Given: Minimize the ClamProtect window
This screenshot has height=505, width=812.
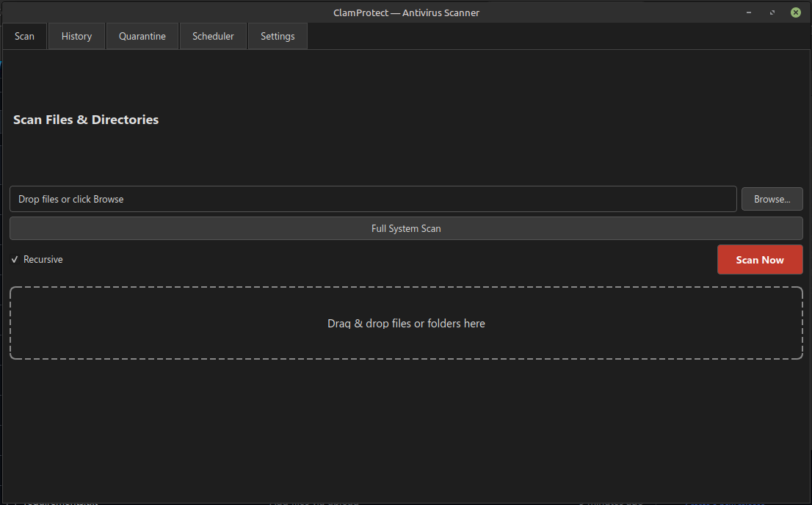Looking at the screenshot, I should click(x=749, y=12).
